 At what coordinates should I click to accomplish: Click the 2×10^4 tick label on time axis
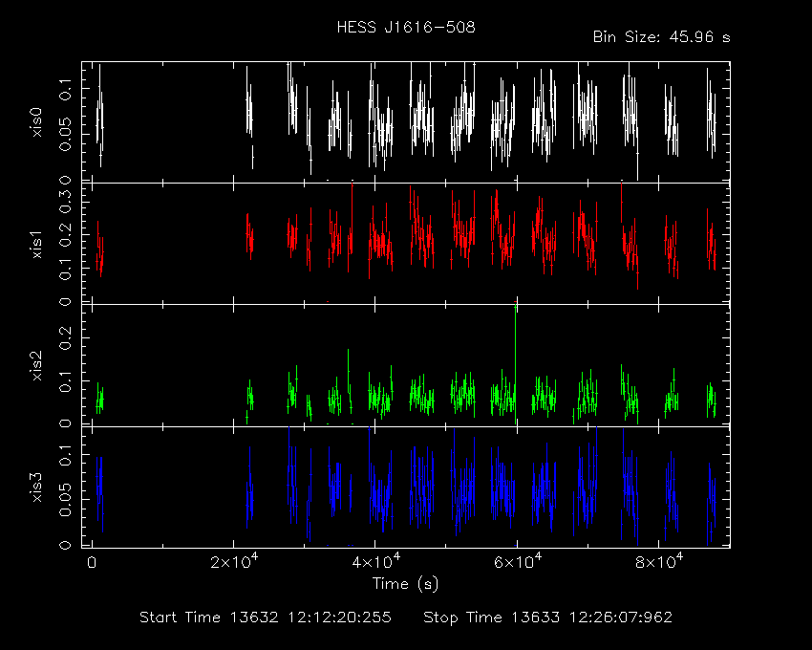click(x=234, y=560)
